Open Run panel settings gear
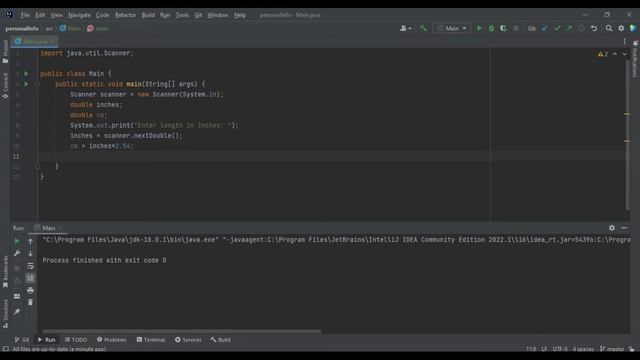The image size is (640, 360). [x=611, y=228]
